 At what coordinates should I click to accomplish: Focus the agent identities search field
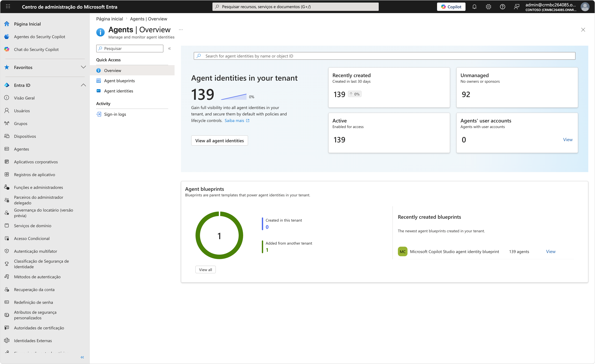(384, 56)
